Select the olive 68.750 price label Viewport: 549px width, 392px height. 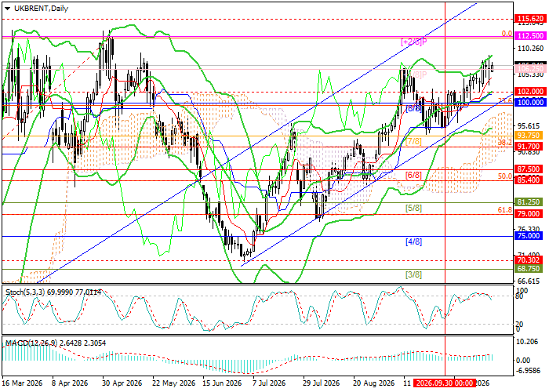click(x=530, y=269)
